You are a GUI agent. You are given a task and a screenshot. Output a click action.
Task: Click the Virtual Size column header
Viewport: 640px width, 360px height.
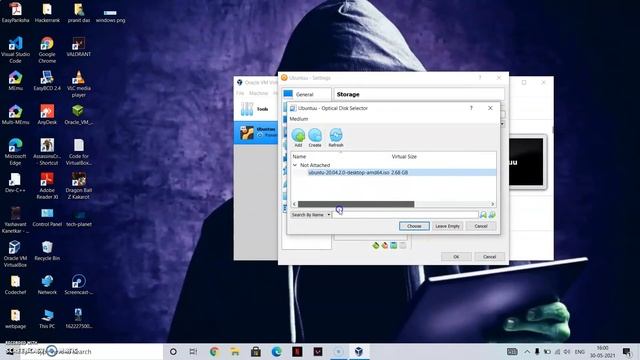coord(404,156)
